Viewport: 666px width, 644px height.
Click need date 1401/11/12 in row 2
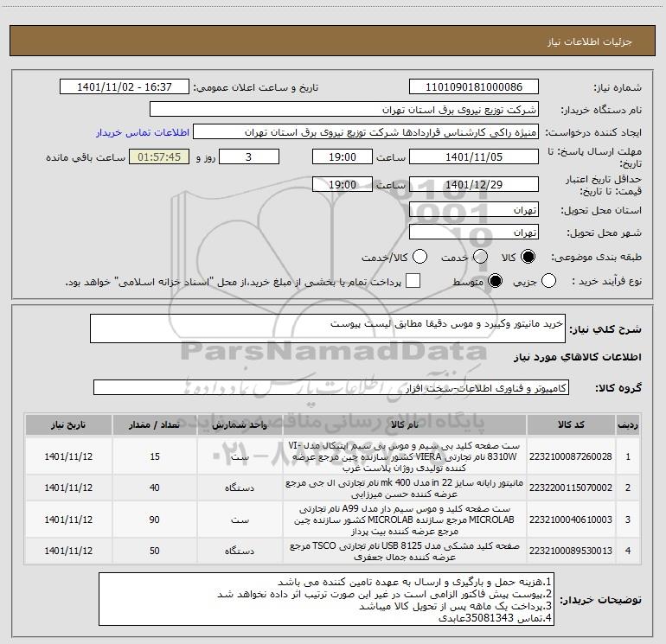tap(68, 488)
